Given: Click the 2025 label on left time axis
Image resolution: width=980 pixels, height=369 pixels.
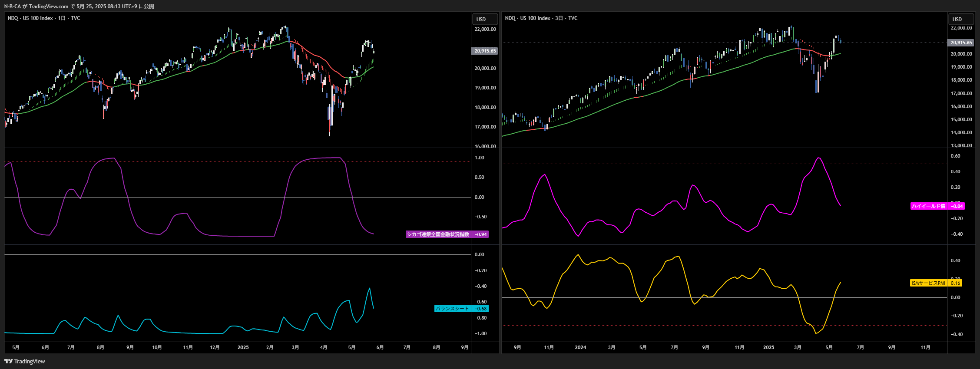Looking at the screenshot, I should [243, 347].
